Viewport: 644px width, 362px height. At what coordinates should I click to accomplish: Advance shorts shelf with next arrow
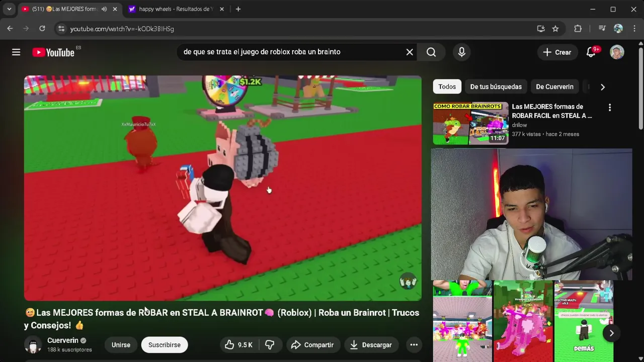611,333
